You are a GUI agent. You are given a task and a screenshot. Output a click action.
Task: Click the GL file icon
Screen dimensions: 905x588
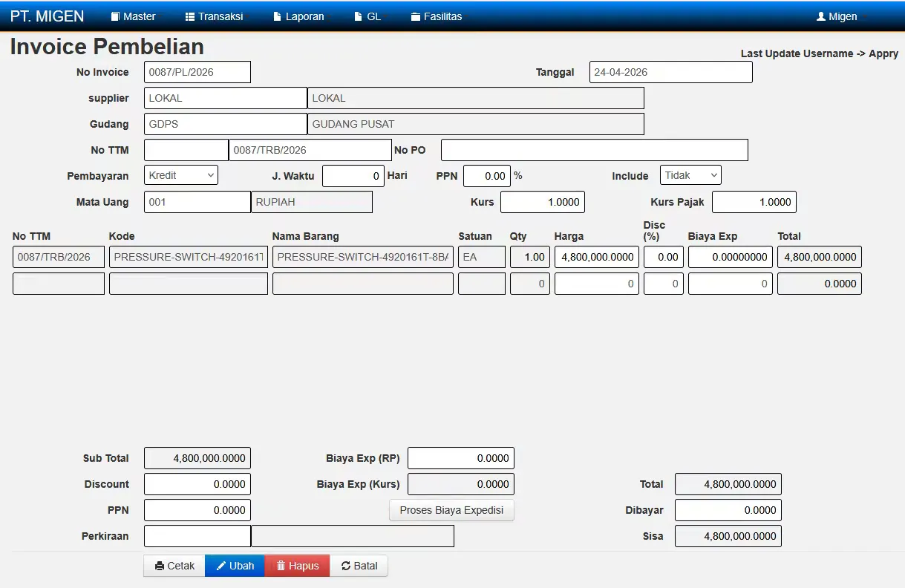359,16
